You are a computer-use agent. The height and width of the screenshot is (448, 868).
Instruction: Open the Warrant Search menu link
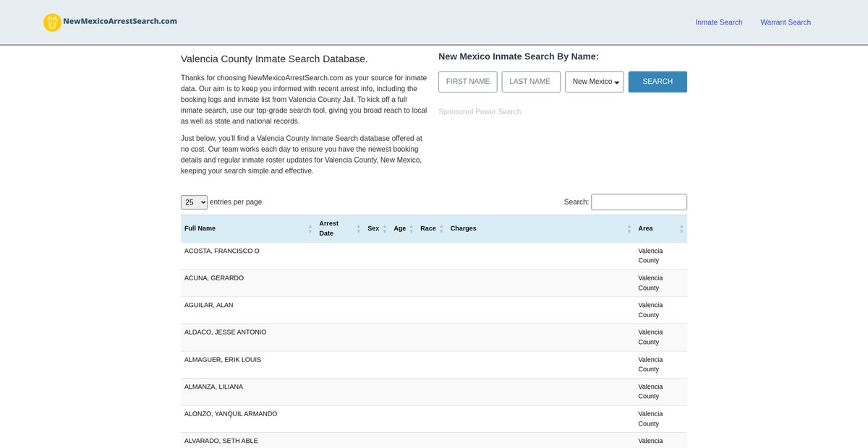(x=785, y=22)
